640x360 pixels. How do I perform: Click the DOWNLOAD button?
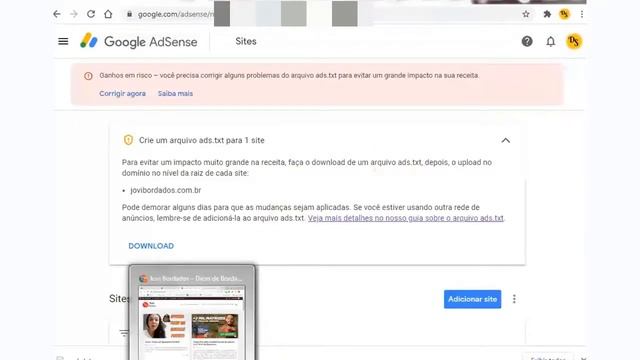[151, 246]
